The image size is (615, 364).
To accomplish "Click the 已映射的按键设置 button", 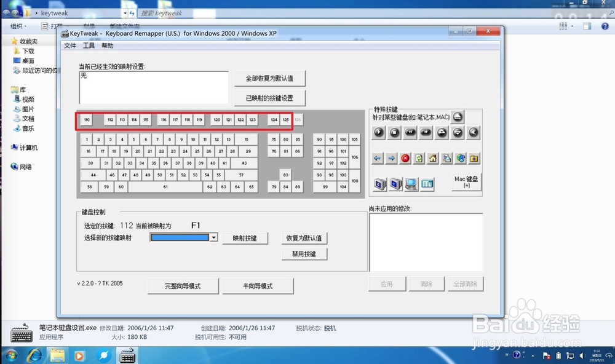I will point(270,98).
